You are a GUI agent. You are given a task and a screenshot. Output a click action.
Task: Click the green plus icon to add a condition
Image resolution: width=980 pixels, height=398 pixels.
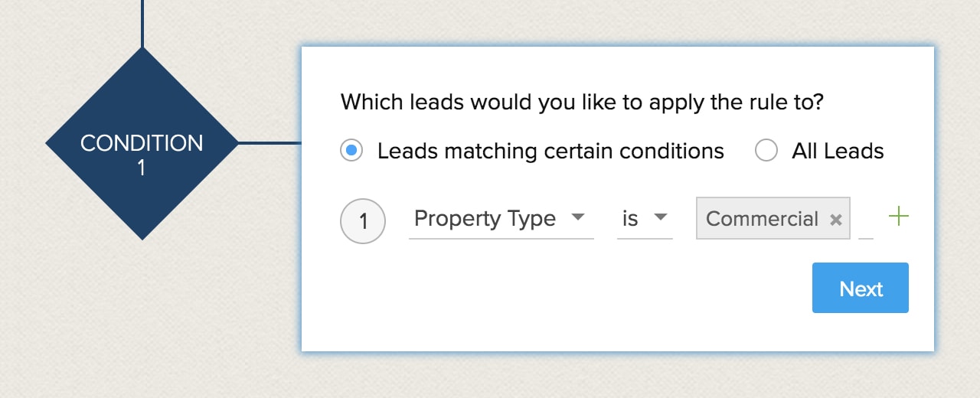pos(898,217)
